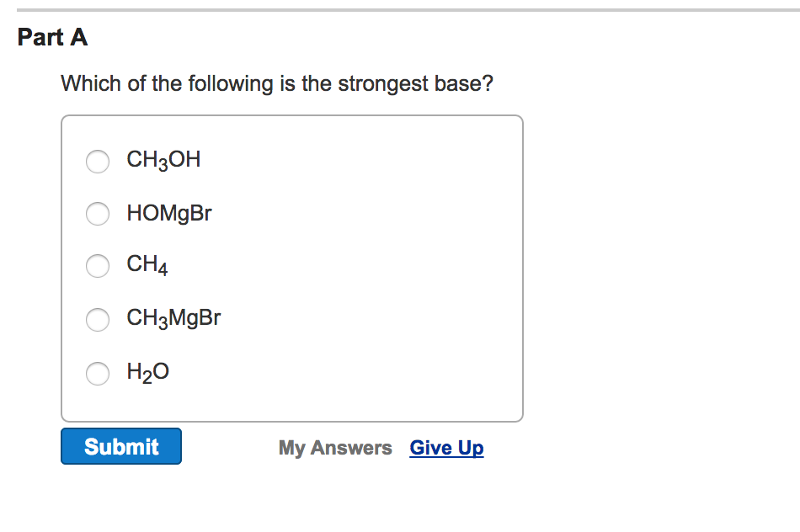Select HOMgBr as your answer
The width and height of the screenshot is (800, 532).
coord(98,214)
